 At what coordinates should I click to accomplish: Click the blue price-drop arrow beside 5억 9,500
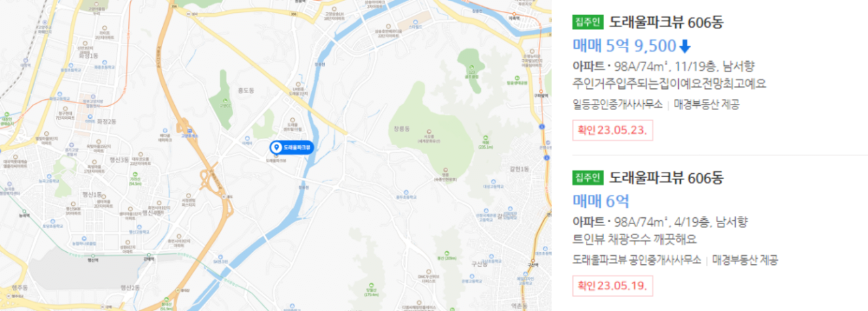[685, 46]
